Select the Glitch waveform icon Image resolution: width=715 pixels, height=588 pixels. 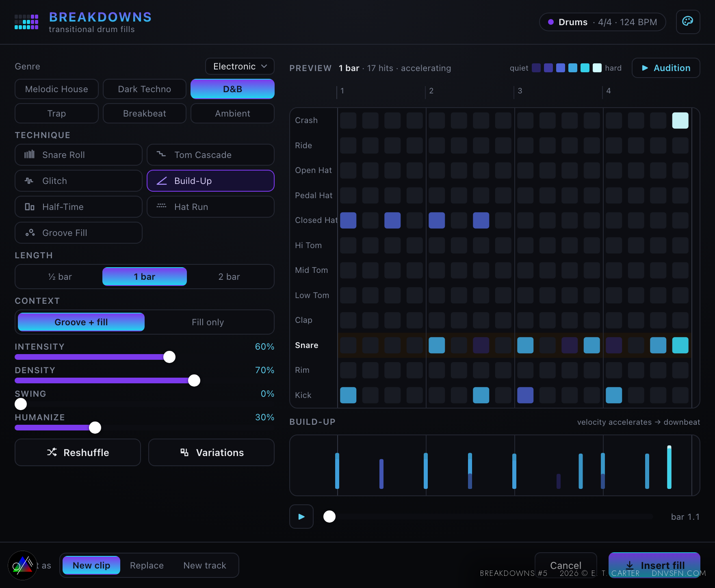click(29, 181)
